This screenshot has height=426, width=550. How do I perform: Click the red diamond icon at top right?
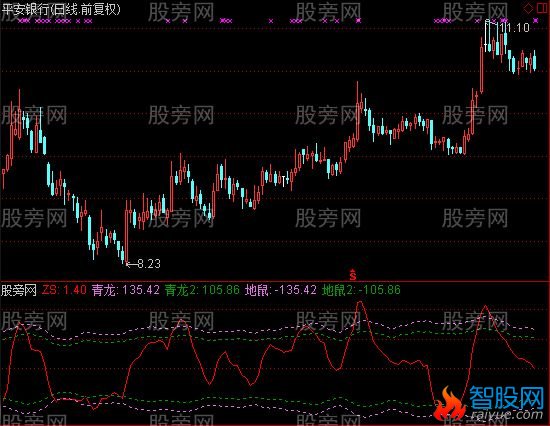(529, 8)
